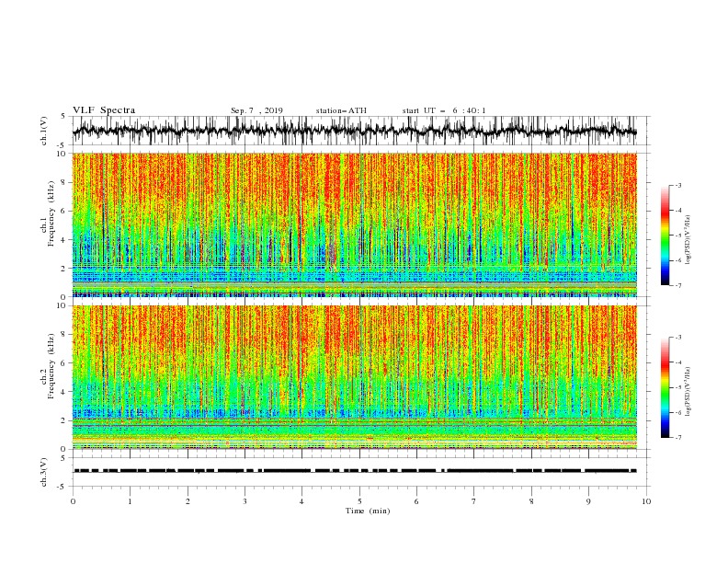Click the ch.1 frequency tick "8"

point(63,182)
